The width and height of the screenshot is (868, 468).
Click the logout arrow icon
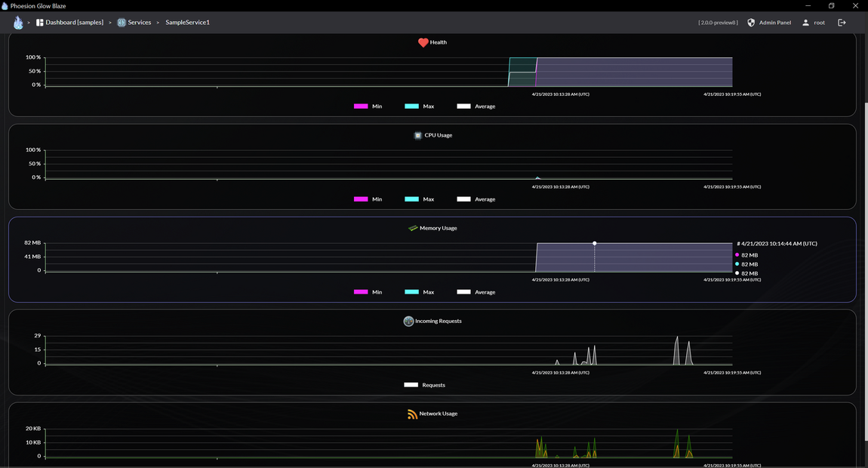pyautogui.click(x=842, y=23)
